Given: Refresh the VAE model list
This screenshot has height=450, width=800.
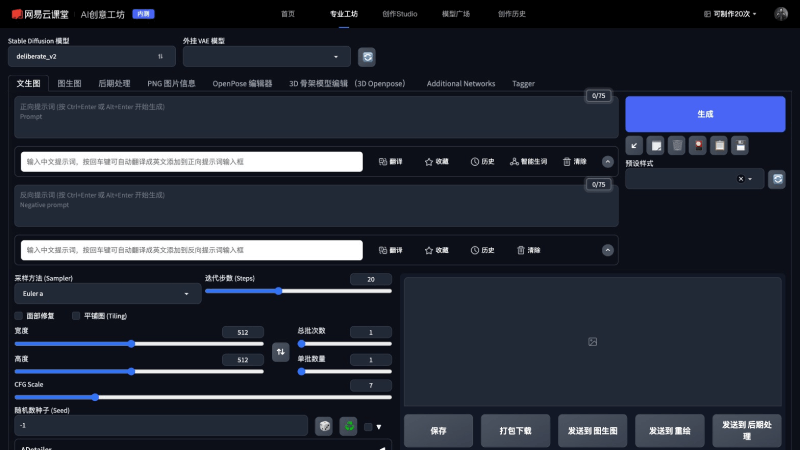Looking at the screenshot, I should (x=367, y=57).
